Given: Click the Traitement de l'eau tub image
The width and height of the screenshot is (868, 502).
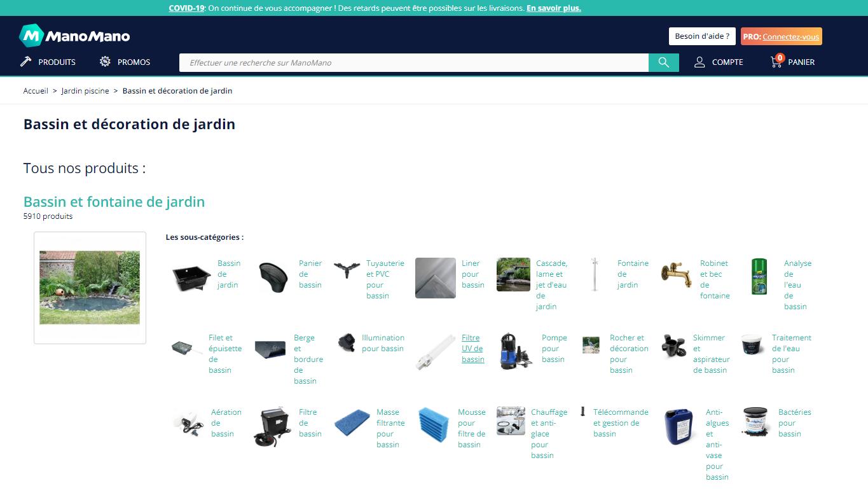Looking at the screenshot, I should pos(754,345).
